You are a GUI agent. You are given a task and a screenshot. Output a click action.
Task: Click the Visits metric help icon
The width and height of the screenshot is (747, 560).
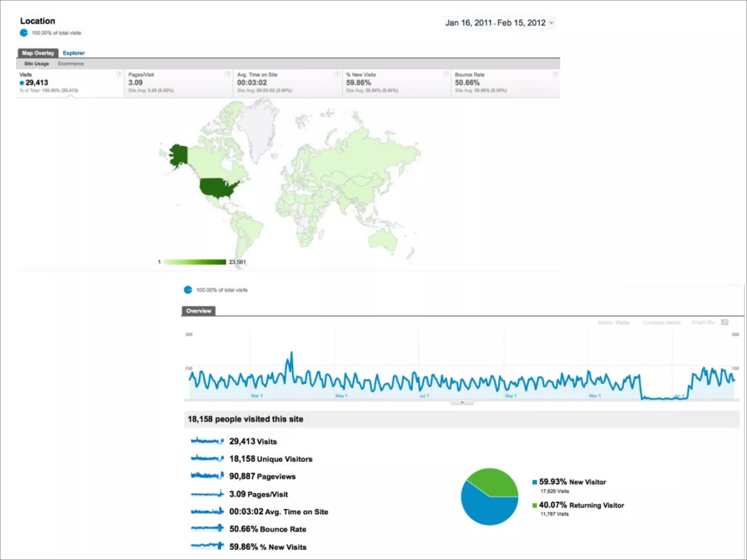coord(119,74)
